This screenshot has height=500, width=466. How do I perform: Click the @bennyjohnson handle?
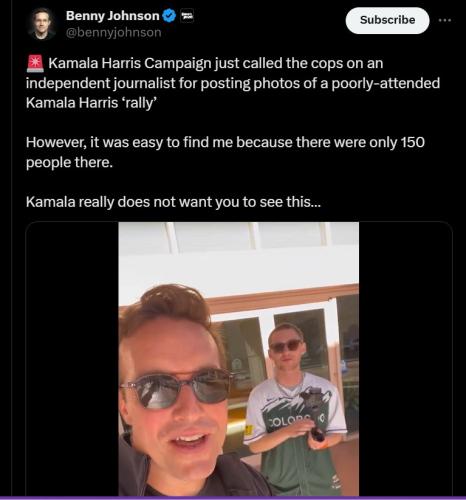pyautogui.click(x=114, y=32)
